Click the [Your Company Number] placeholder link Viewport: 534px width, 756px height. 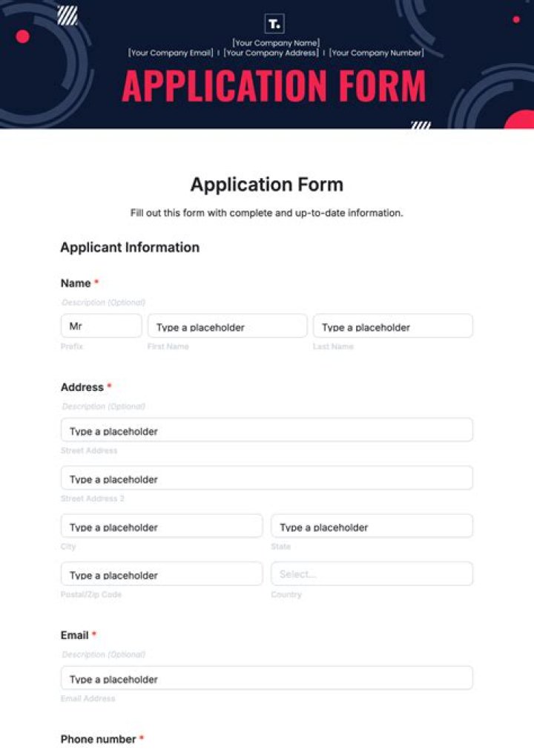pos(378,52)
